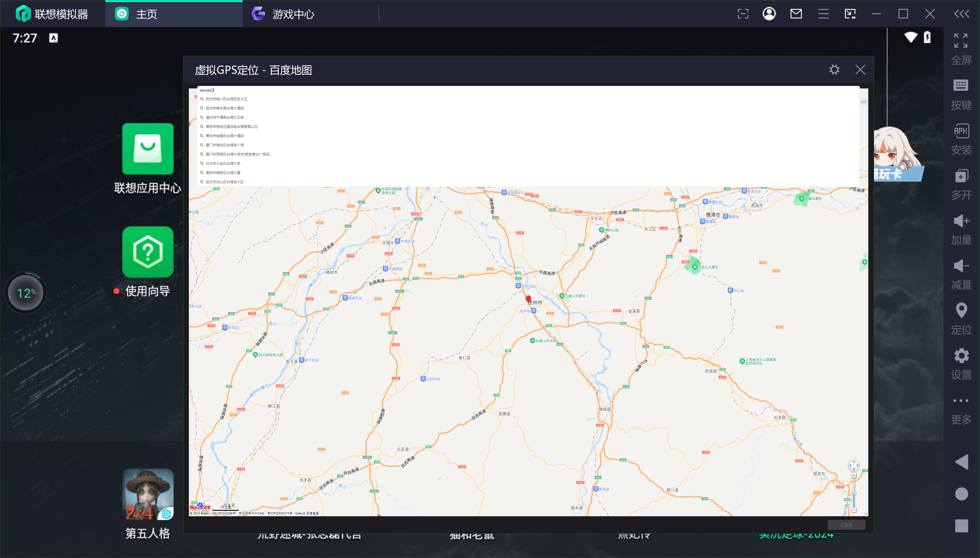Close the 虚拟GPS定位 dialog
The height and width of the screenshot is (558, 980).
[x=860, y=70]
